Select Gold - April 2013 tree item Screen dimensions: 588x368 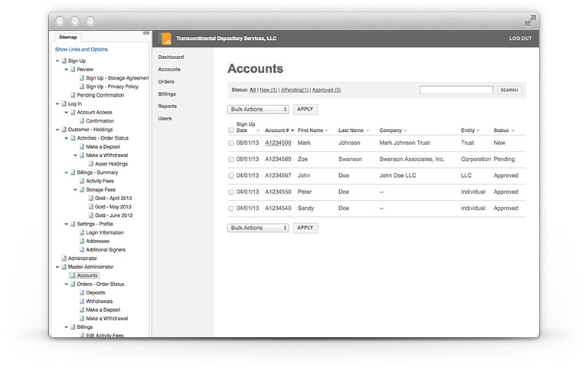pyautogui.click(x=113, y=199)
